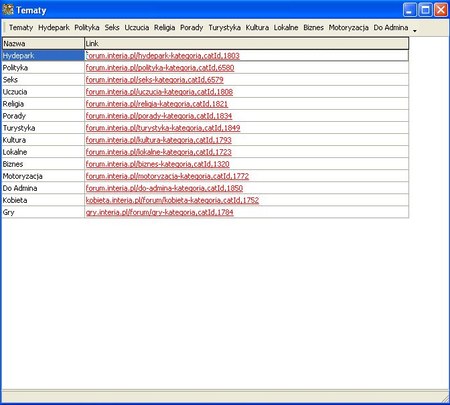Select the Porady name cell
The width and height of the screenshot is (450, 405).
(x=43, y=116)
